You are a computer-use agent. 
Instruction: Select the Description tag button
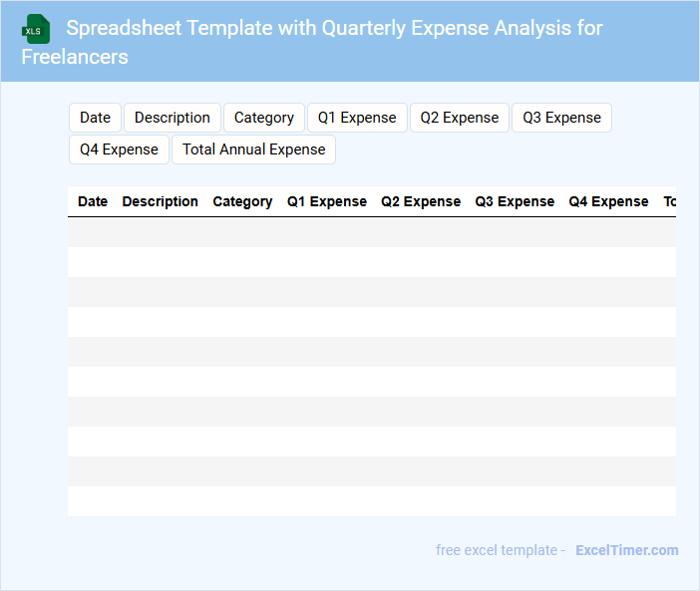tap(173, 118)
